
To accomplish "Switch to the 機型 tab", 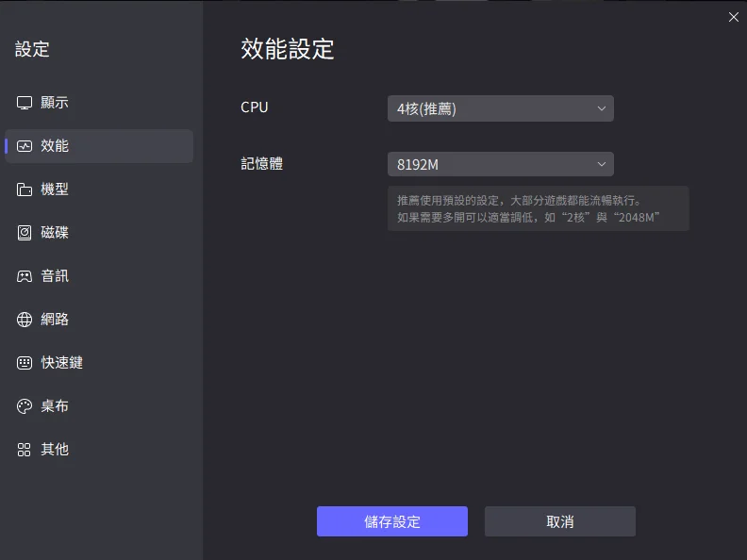I will click(x=99, y=189).
